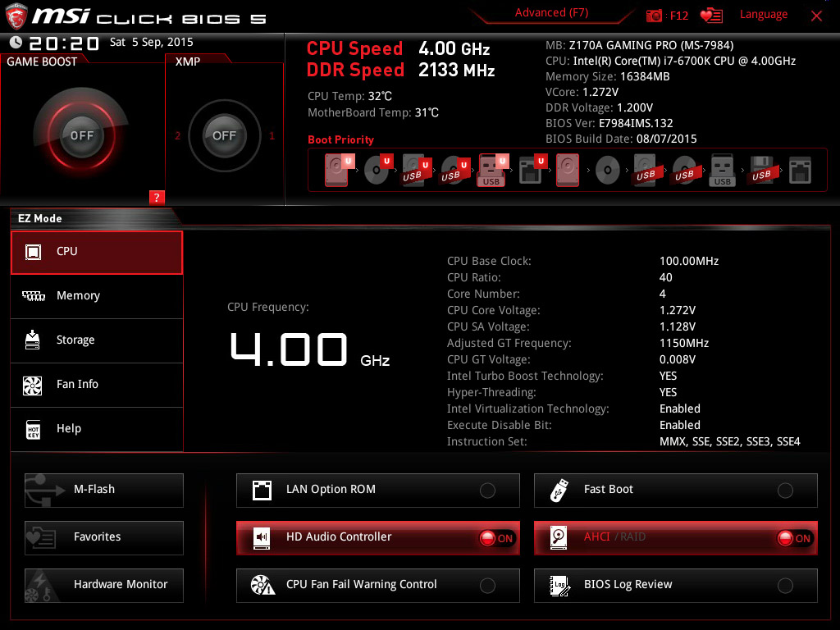The width and height of the screenshot is (840, 630).
Task: Click the CPU GT Voltage value 0.008V
Action: coord(678,359)
